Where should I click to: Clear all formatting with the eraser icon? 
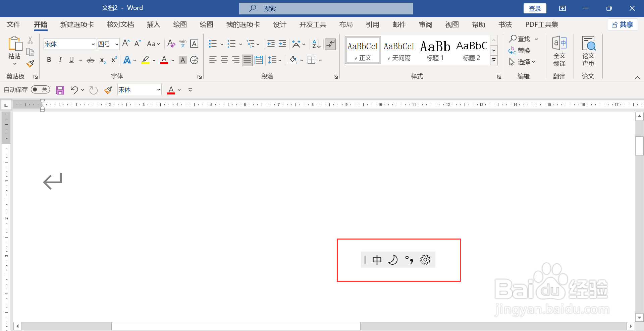pos(171,44)
